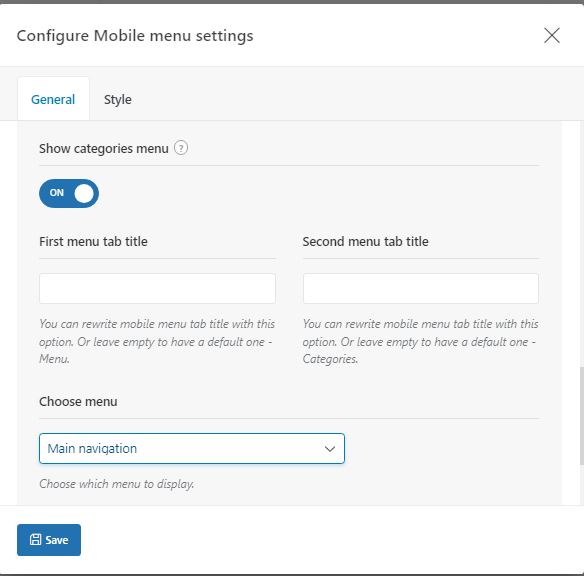584x576 pixels.
Task: Focus the First menu tab title field
Action: click(x=157, y=289)
